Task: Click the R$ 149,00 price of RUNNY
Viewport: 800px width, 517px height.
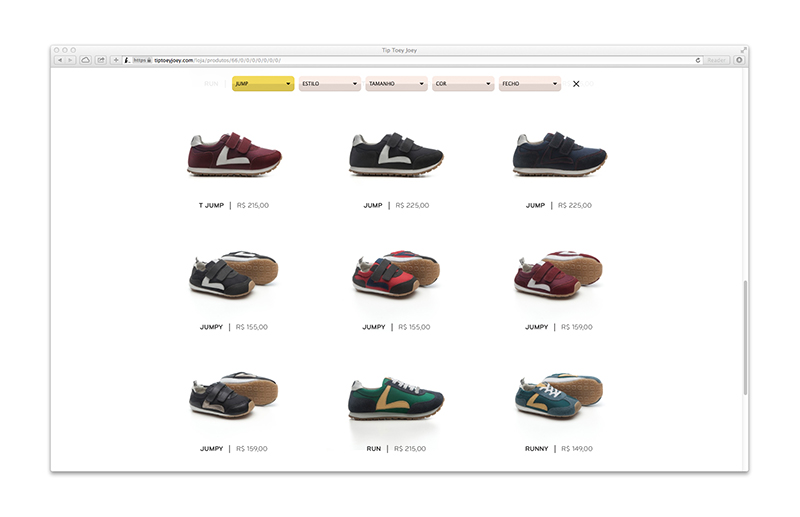Action: [577, 449]
